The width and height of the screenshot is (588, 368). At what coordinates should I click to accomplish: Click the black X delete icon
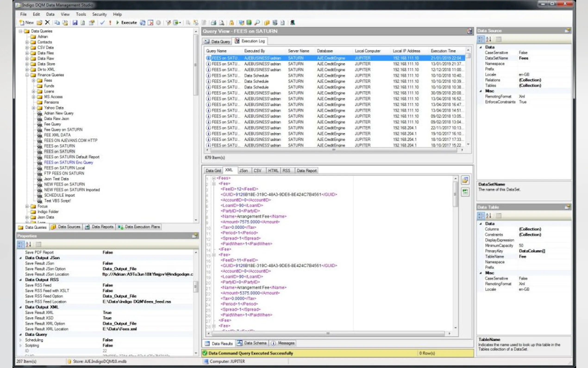coord(47,23)
